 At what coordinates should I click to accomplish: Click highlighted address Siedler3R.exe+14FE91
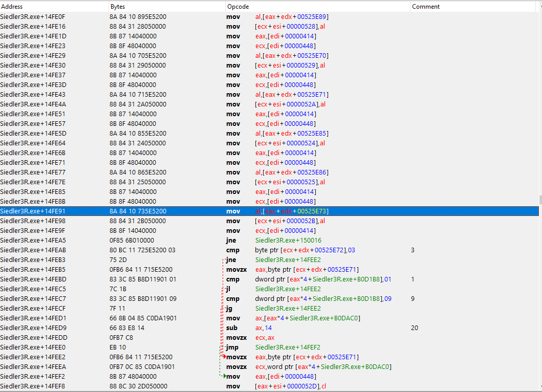[x=33, y=211]
